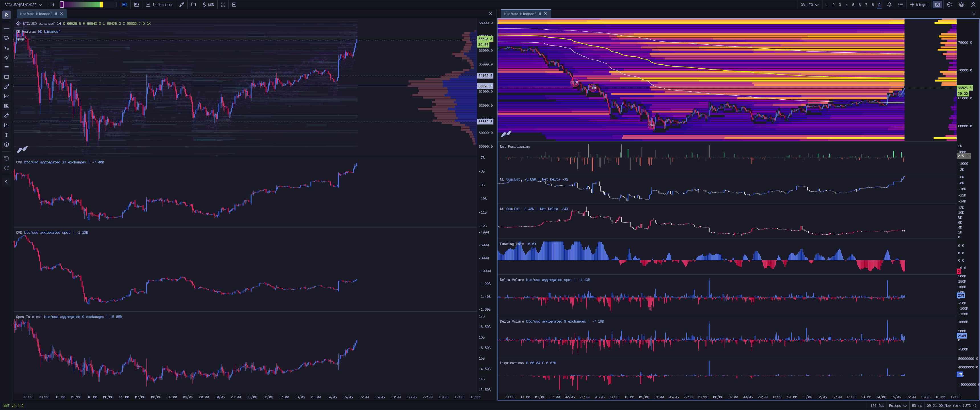Toggle HD heatmap mode

point(125,5)
